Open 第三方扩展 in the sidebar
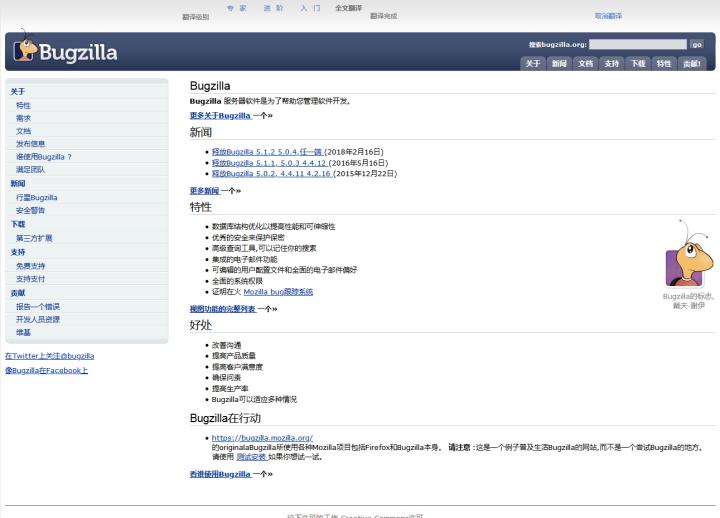The width and height of the screenshot is (720, 518). click(x=34, y=238)
